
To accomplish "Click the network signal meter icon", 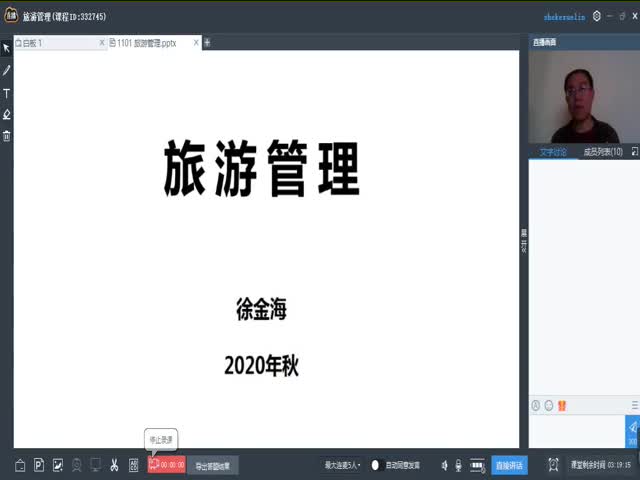I will (x=477, y=465).
